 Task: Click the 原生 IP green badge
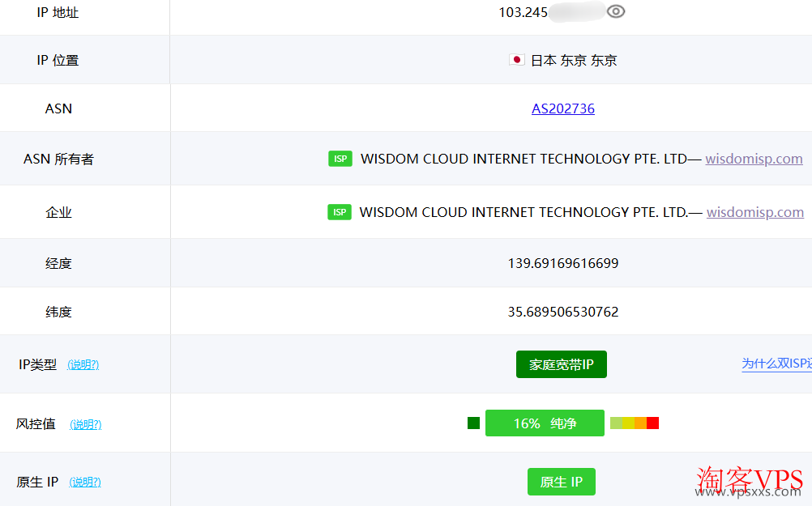tap(561, 482)
